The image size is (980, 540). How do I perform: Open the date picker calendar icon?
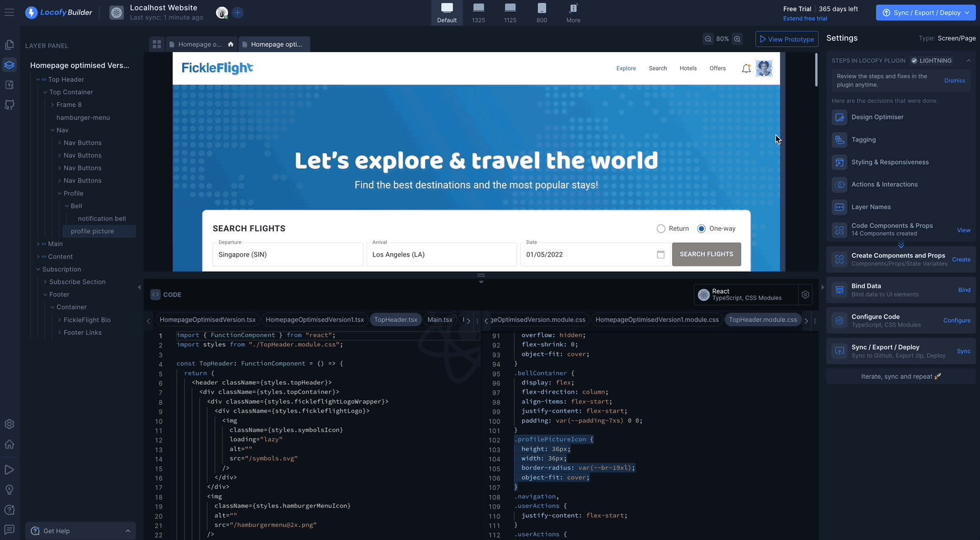click(x=660, y=255)
